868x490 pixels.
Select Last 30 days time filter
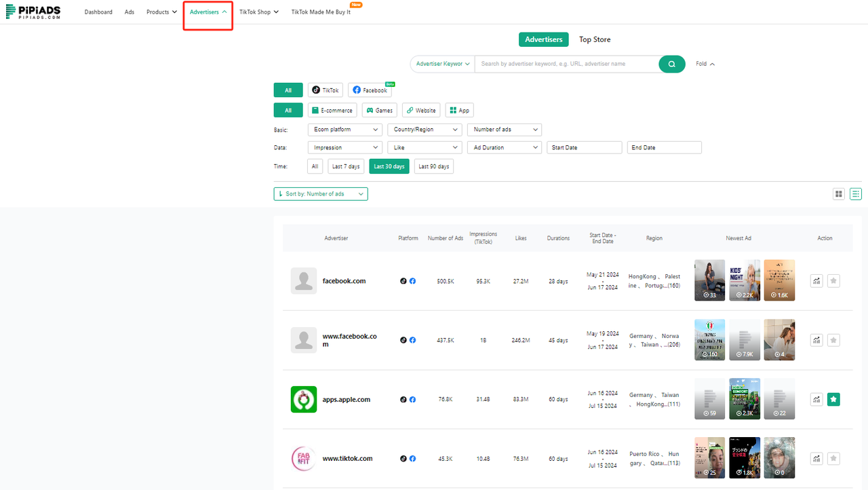[x=389, y=166]
